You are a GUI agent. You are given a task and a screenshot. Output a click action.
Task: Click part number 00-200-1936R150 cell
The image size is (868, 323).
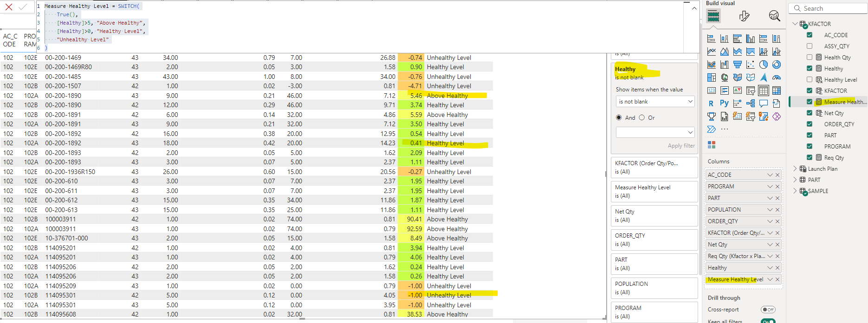[x=70, y=172]
